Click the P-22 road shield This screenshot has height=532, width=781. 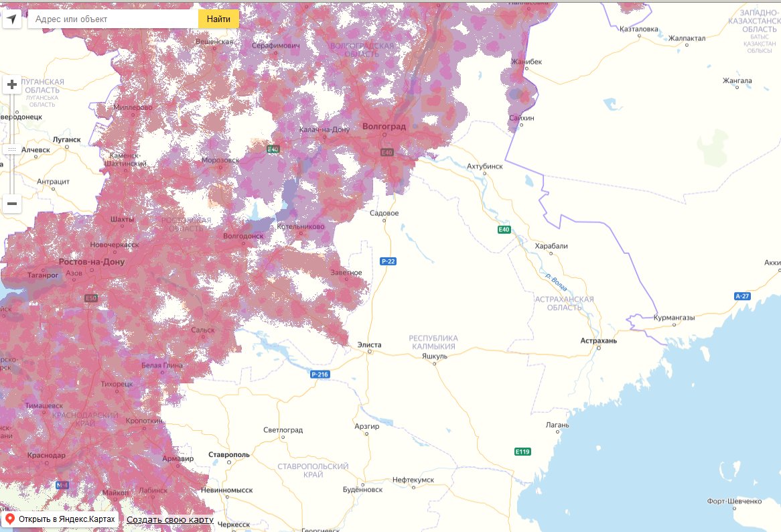pyautogui.click(x=388, y=261)
